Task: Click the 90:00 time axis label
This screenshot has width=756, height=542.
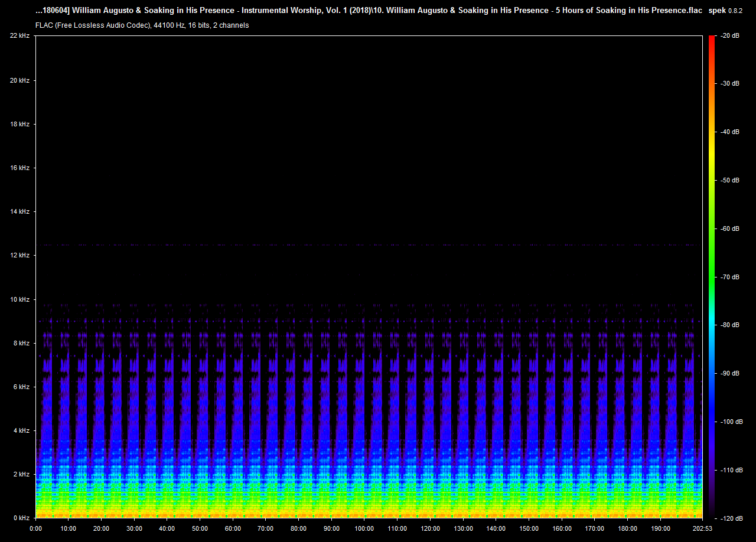Action: (331, 528)
